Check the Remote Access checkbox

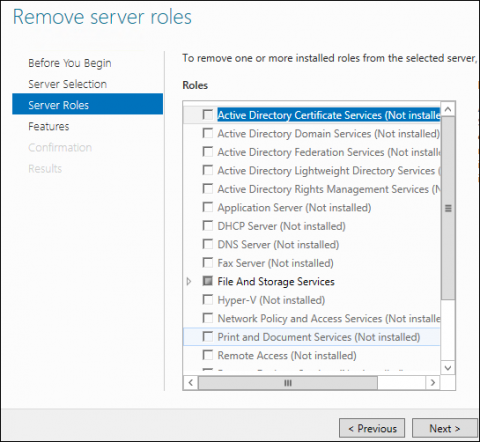tap(208, 355)
